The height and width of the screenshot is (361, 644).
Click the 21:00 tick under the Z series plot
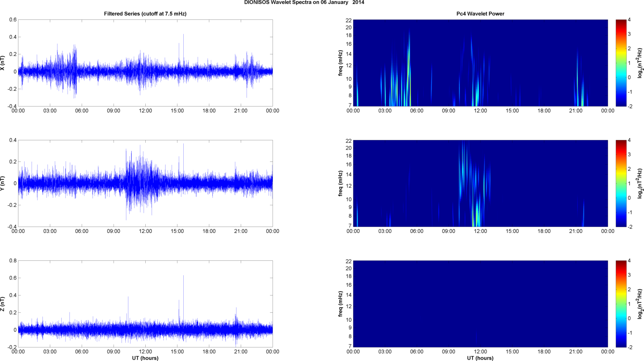tap(241, 352)
